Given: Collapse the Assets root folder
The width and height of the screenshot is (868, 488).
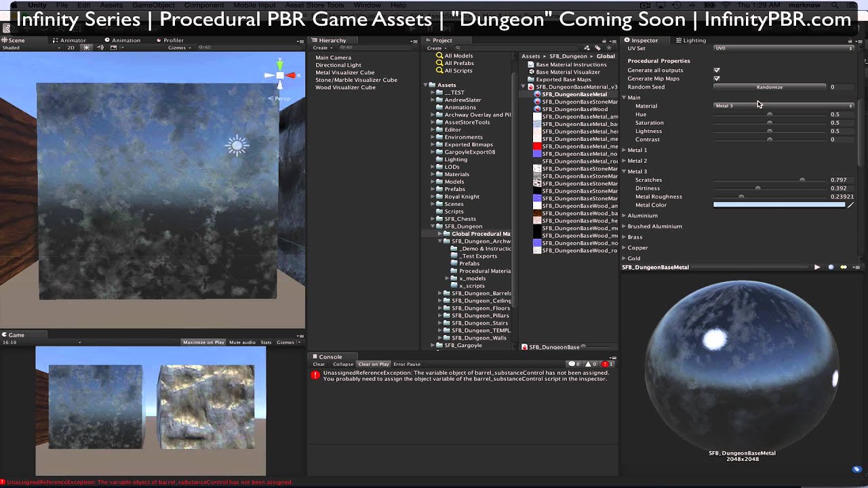Looking at the screenshot, I should 425,85.
